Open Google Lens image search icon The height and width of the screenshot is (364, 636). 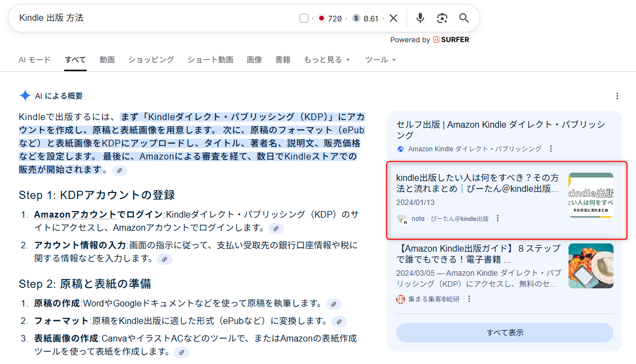tap(442, 18)
